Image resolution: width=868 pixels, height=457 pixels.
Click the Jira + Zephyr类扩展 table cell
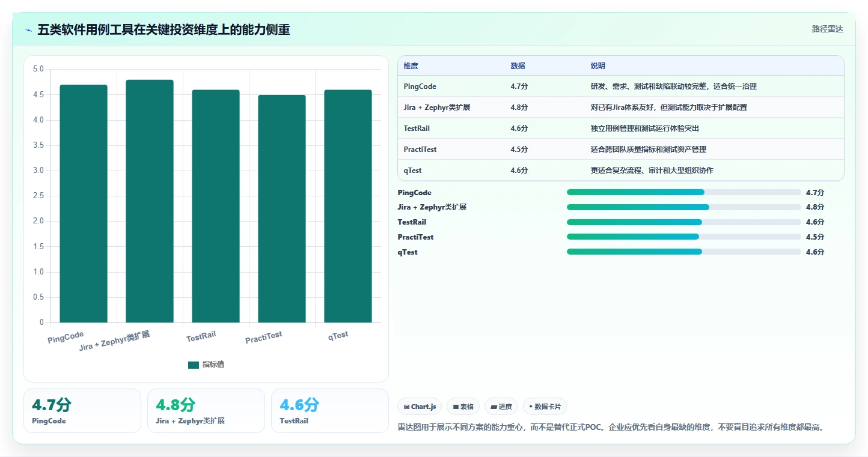[437, 107]
